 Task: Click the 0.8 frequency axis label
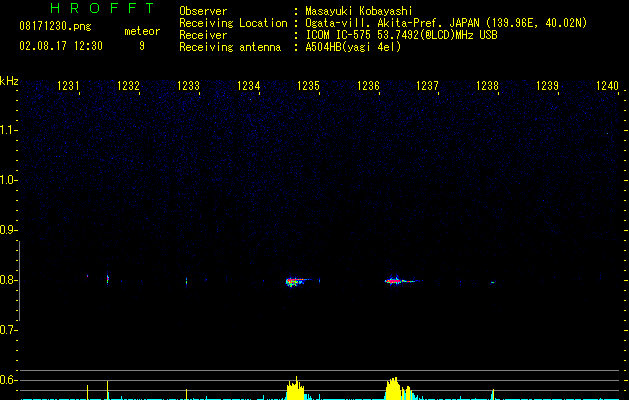click(8, 280)
